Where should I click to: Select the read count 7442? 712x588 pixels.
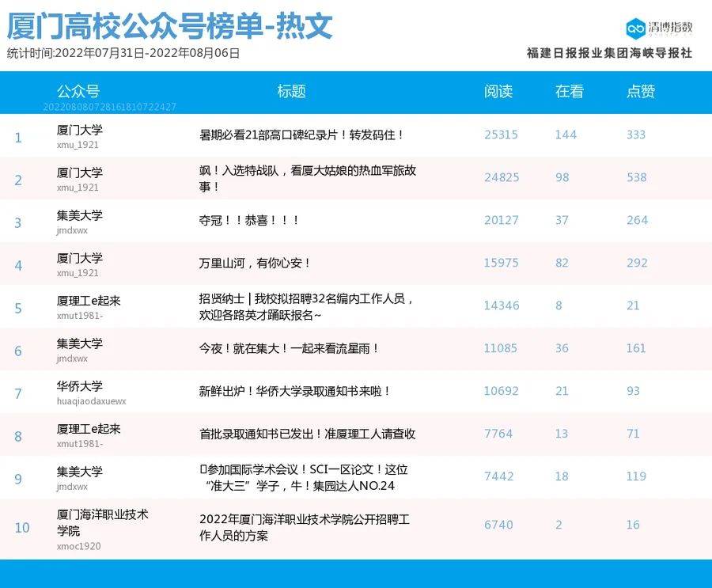pos(498,476)
